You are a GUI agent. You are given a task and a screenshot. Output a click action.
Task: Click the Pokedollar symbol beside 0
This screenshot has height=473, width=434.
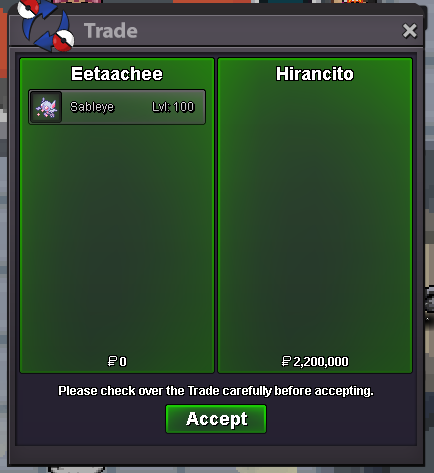click(x=112, y=361)
